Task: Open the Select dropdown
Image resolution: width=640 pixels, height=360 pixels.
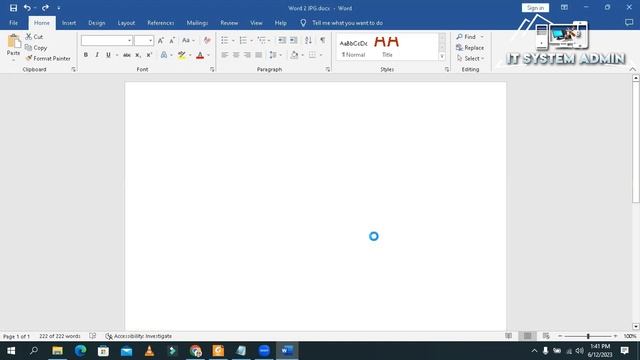Action: click(x=470, y=58)
